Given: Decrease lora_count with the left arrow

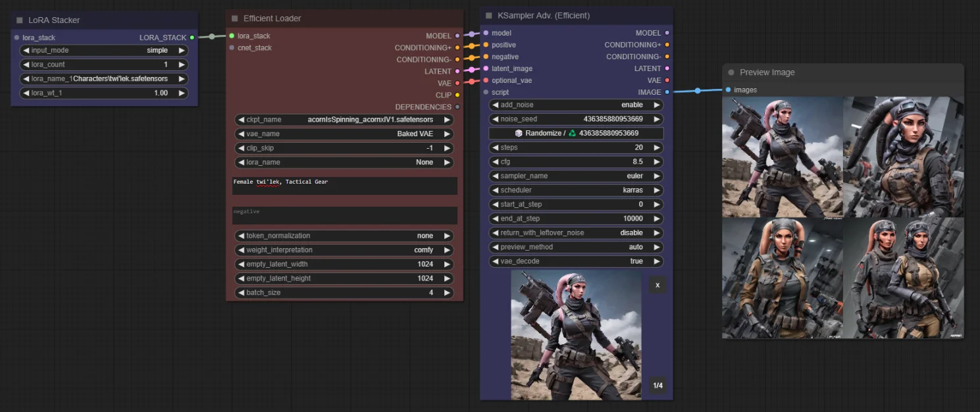Looking at the screenshot, I should [26, 64].
